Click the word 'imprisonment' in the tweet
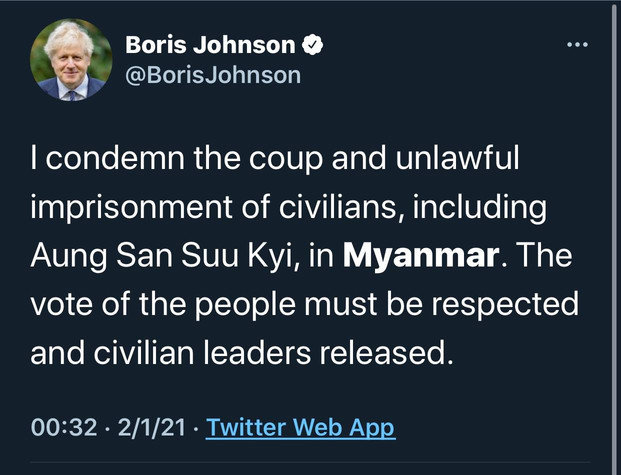The width and height of the screenshot is (621, 475). click(x=131, y=207)
